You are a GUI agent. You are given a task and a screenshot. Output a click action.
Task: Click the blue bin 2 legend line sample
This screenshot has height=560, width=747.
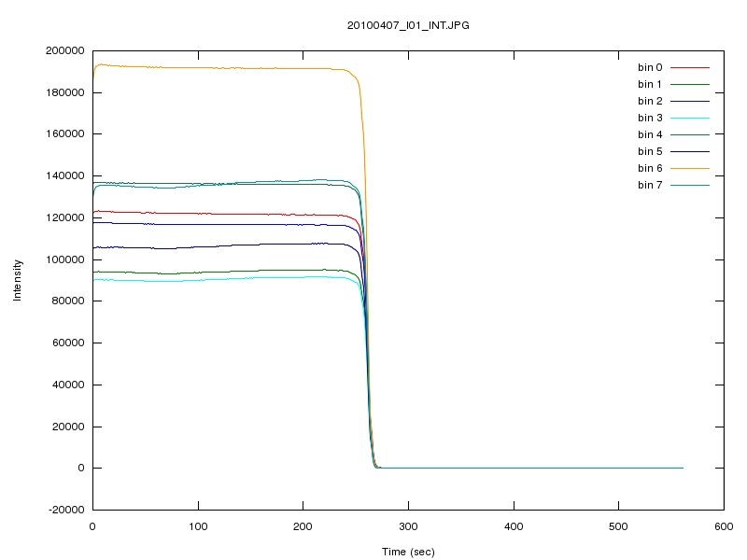click(x=690, y=101)
